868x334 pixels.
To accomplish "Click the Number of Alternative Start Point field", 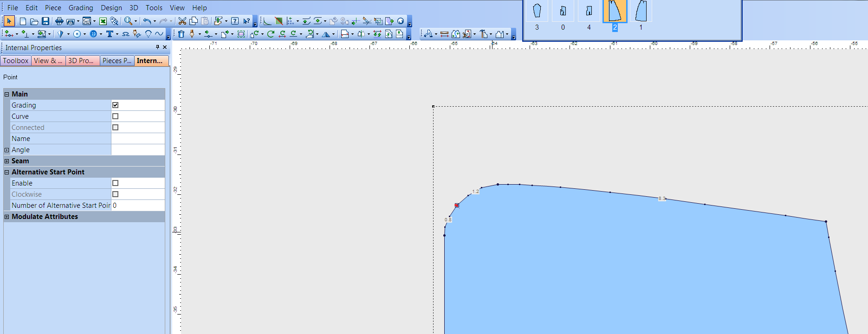I will 138,206.
